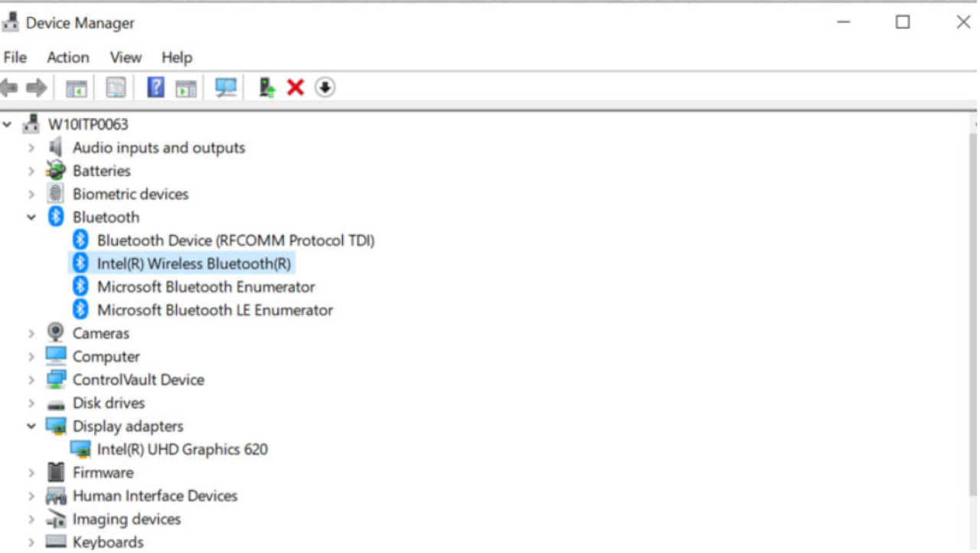Select Intel(R) UHD Graphics 620 device
The height and width of the screenshot is (553, 980).
[x=182, y=450]
